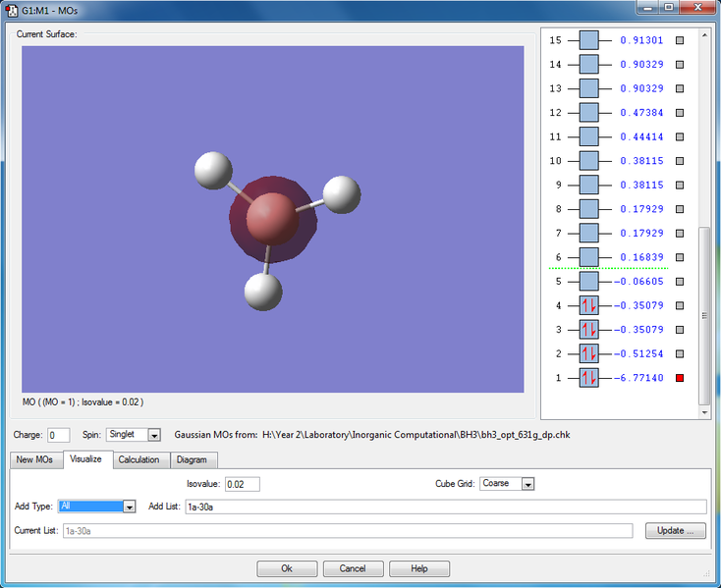
Task: Click the Cancel button
Action: pos(353,568)
